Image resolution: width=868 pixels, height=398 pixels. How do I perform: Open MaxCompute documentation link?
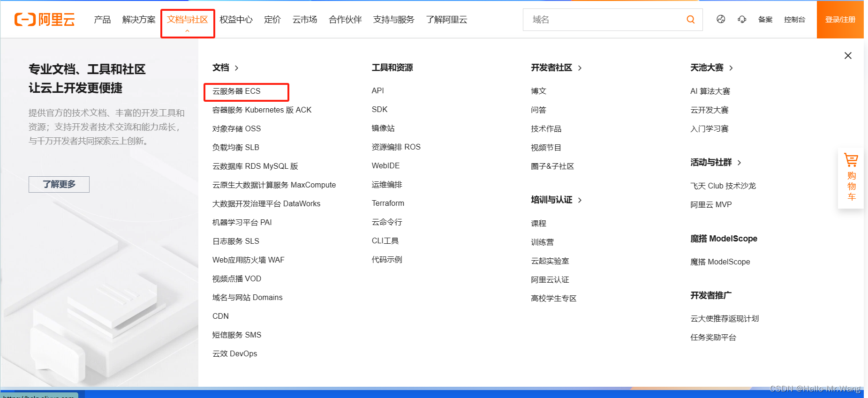click(x=274, y=185)
